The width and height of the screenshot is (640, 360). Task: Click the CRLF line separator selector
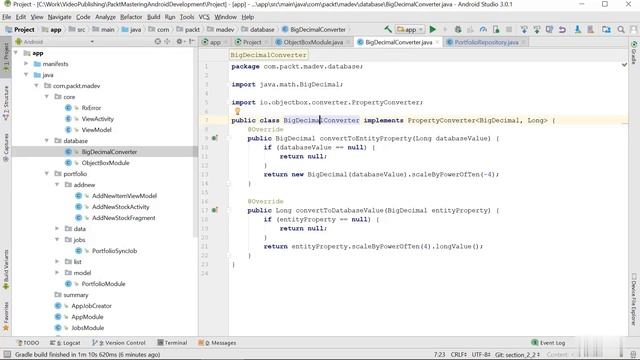pos(458,354)
